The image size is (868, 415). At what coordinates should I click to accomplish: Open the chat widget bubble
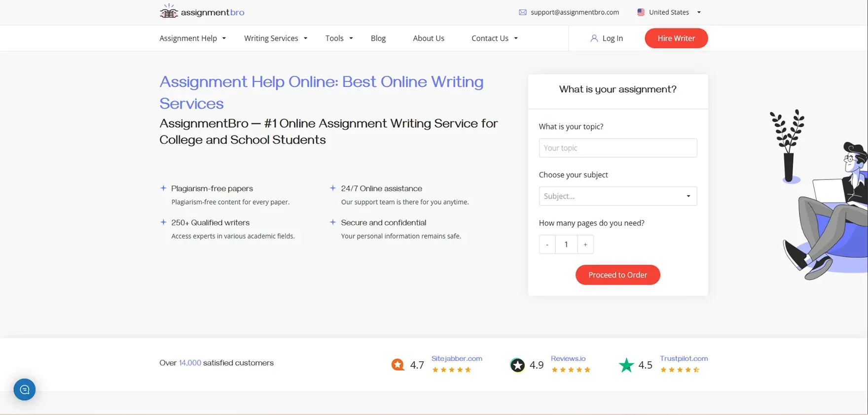(x=25, y=390)
